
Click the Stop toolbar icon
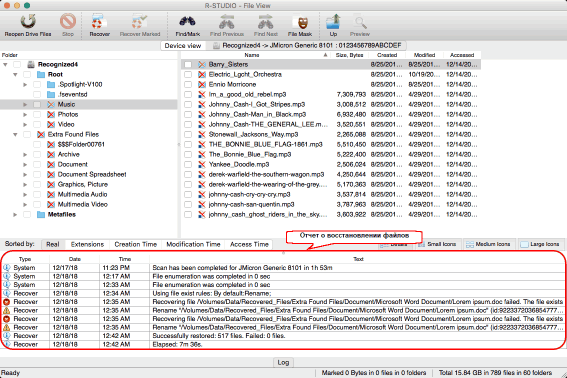[x=68, y=22]
